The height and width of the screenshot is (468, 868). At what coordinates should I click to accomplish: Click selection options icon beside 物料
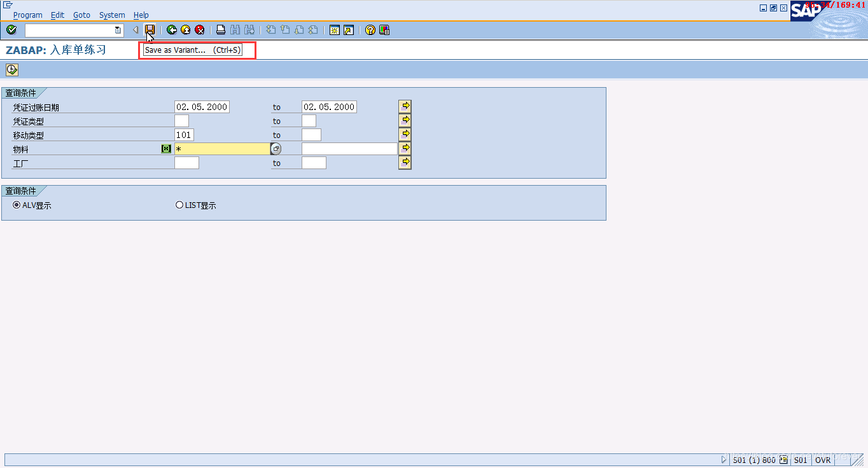click(166, 149)
